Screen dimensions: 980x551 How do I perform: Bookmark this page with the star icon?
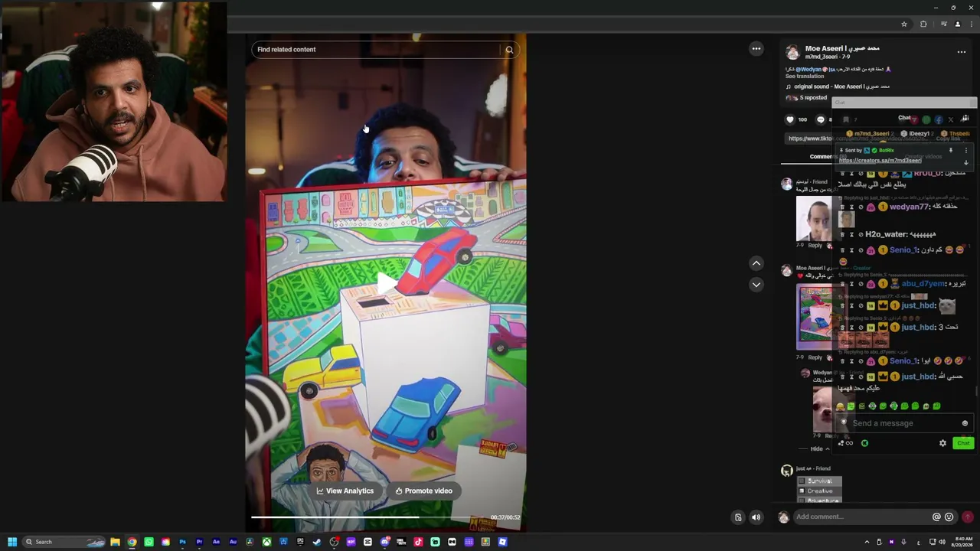tap(904, 24)
